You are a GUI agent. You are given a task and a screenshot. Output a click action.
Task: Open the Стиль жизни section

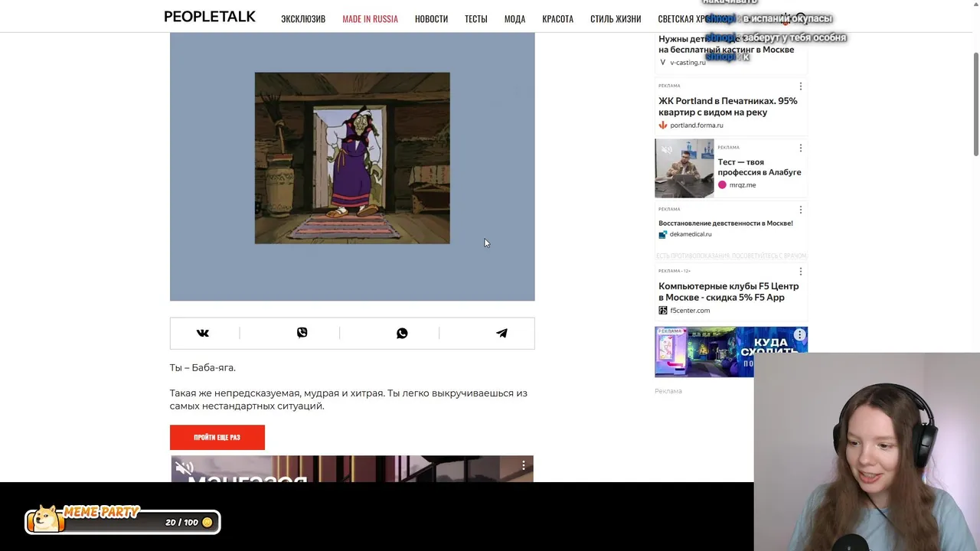[616, 19]
